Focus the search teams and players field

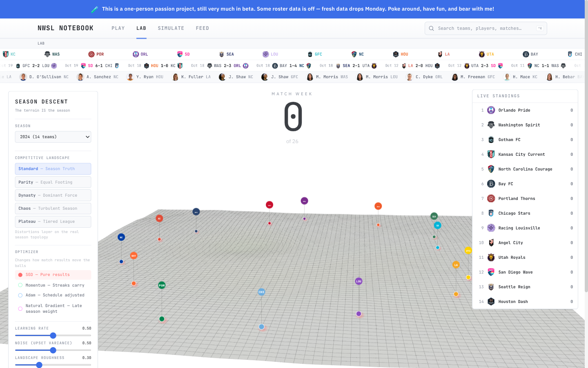[x=486, y=28]
